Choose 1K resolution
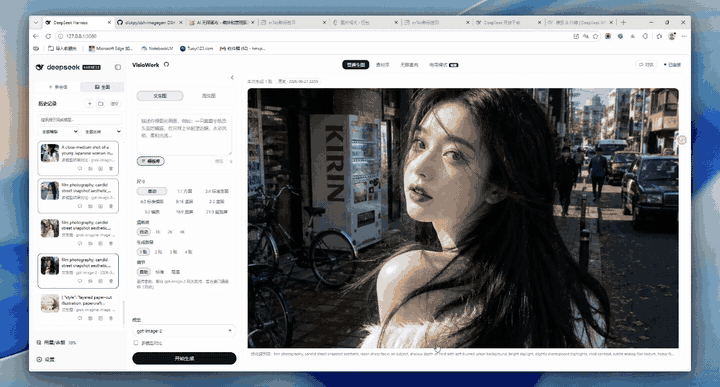 [158, 232]
